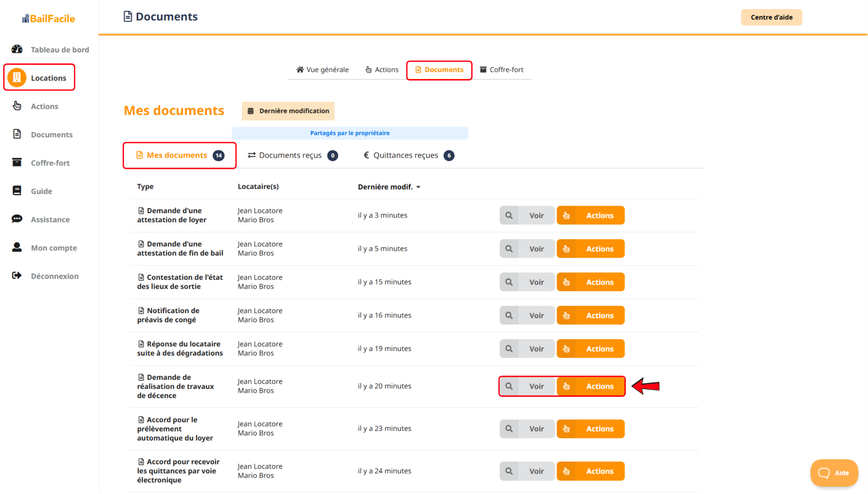Click the BailFacile logo

48,19
